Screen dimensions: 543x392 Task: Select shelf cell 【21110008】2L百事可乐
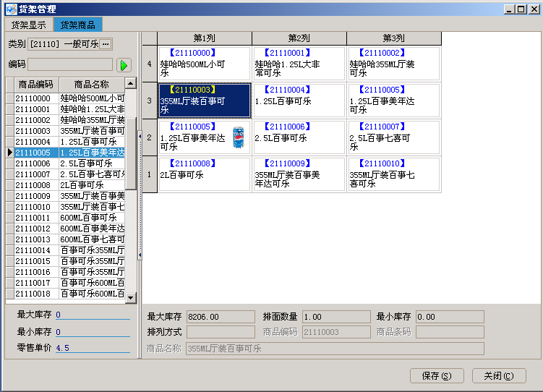205,174
